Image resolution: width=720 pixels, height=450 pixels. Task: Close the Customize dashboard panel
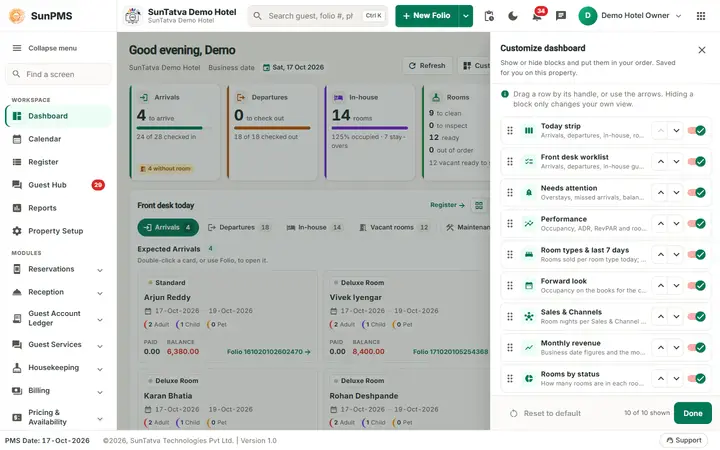702,50
